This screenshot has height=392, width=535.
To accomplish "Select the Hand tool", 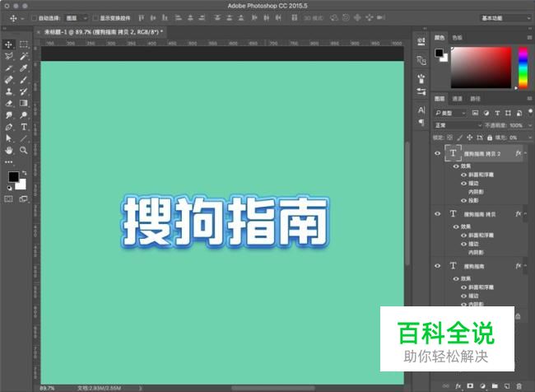I will [x=8, y=150].
